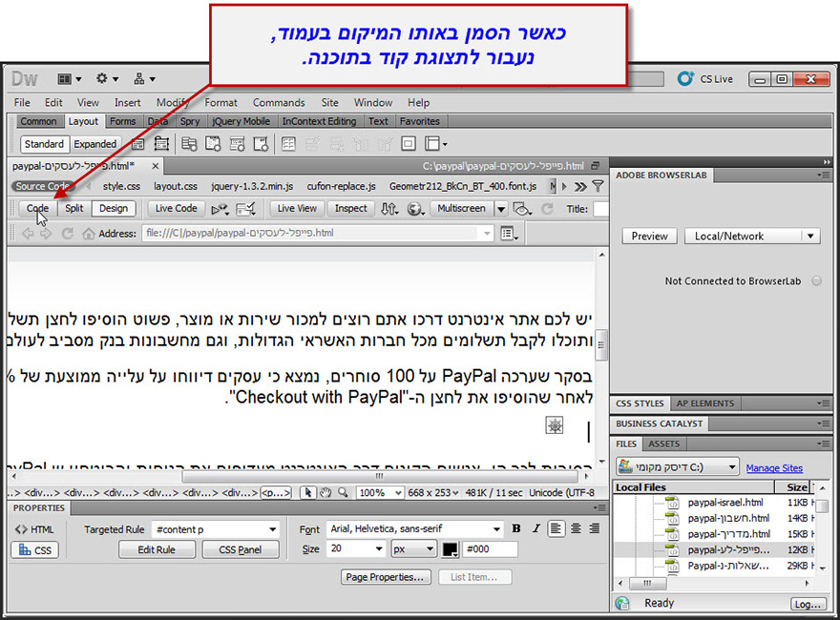
Task: Click the Live view options list icon
Action: [509, 234]
